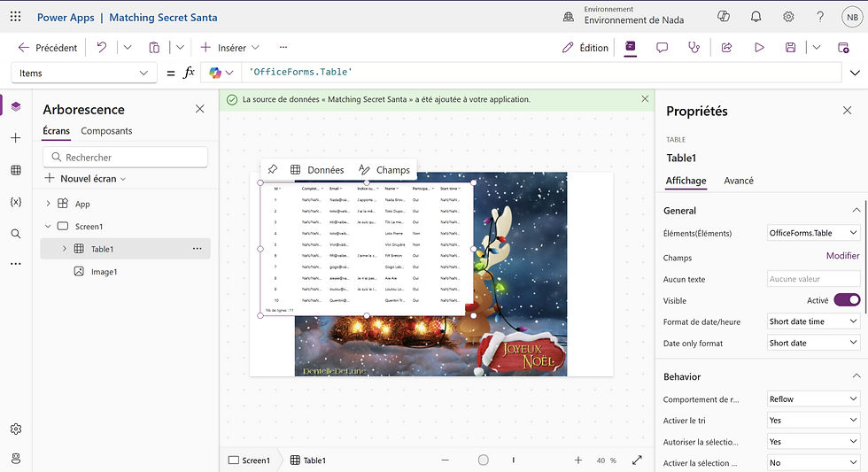Open the NB account avatar
Screen dimensions: 868x472
pos(852,17)
